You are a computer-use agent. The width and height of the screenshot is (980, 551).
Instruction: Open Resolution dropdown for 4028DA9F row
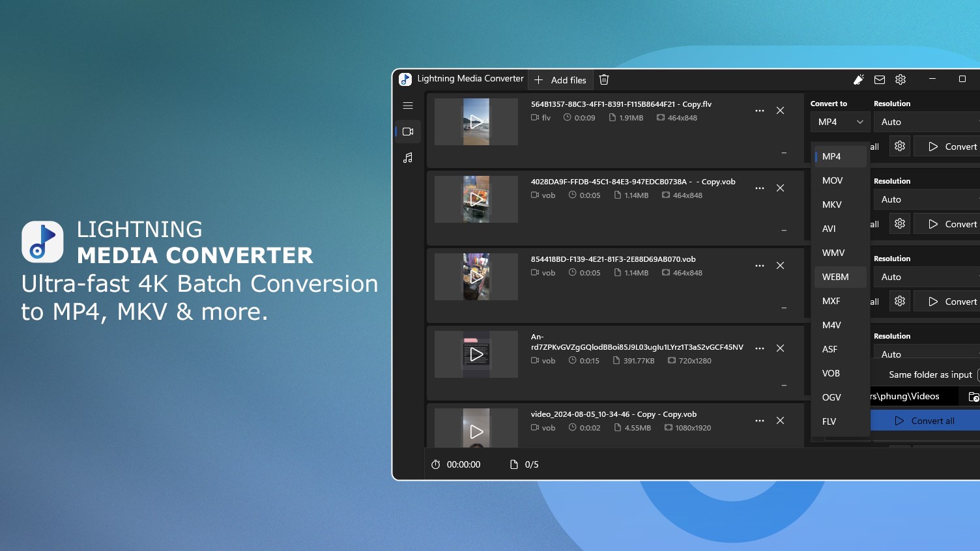coord(927,199)
